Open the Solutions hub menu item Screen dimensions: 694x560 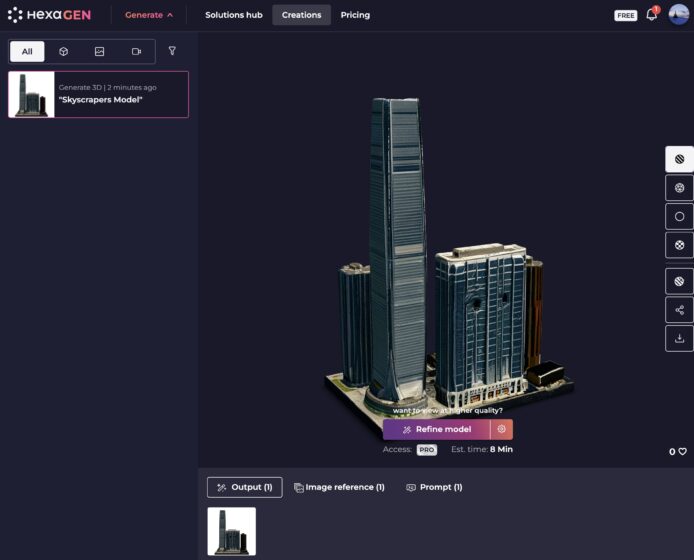click(233, 15)
